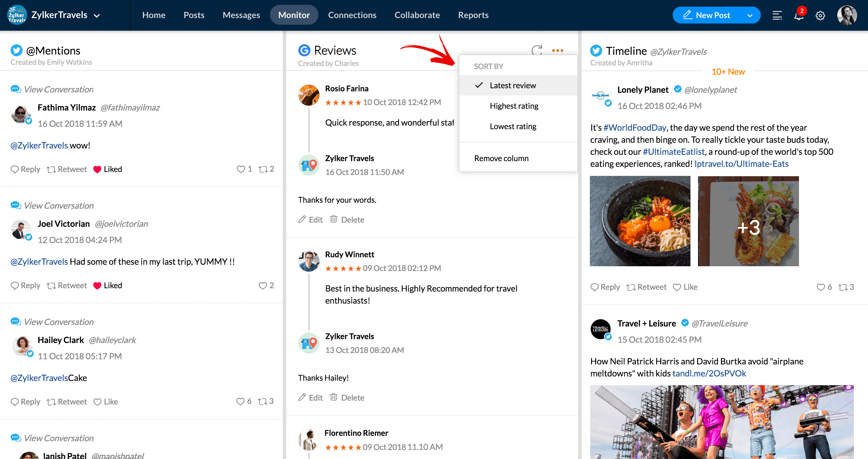Reply to the Lonely Planet tweet

tap(605, 287)
